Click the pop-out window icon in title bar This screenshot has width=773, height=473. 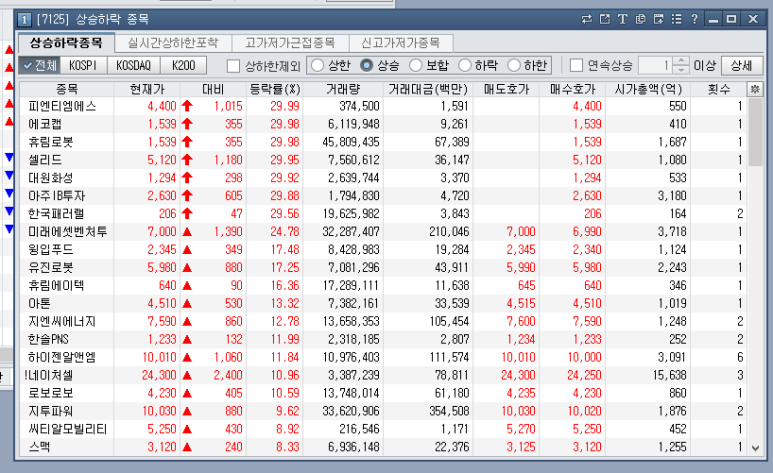coord(605,19)
